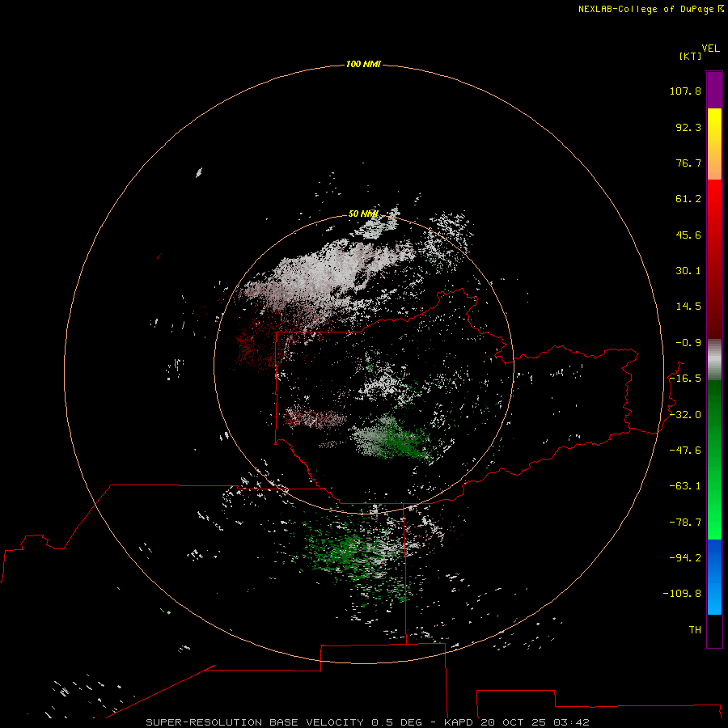Click the -47.6 legend value
The height and width of the screenshot is (728, 728).
pyautogui.click(x=685, y=451)
